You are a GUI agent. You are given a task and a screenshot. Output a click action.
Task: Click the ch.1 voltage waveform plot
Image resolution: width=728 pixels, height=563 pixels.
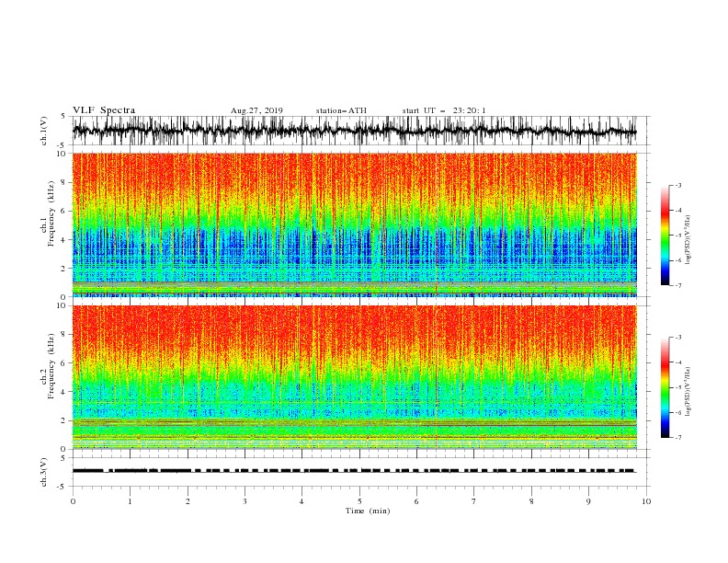pyautogui.click(x=354, y=131)
